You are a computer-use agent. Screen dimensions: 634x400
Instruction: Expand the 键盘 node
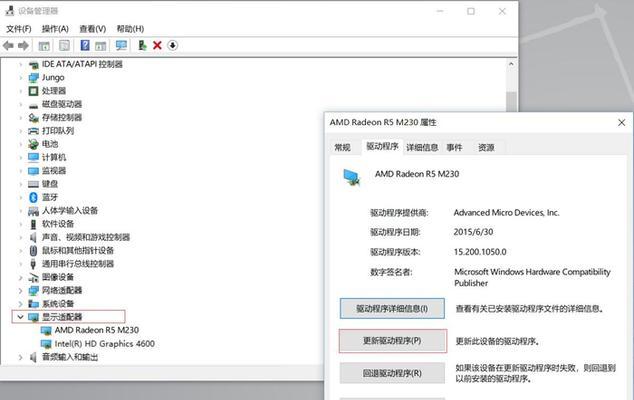click(20, 184)
